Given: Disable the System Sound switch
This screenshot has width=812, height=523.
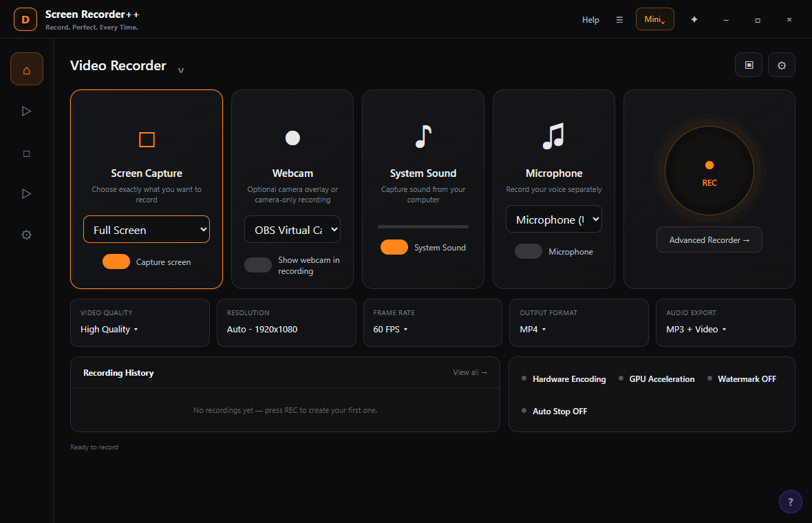Looking at the screenshot, I should 394,247.
